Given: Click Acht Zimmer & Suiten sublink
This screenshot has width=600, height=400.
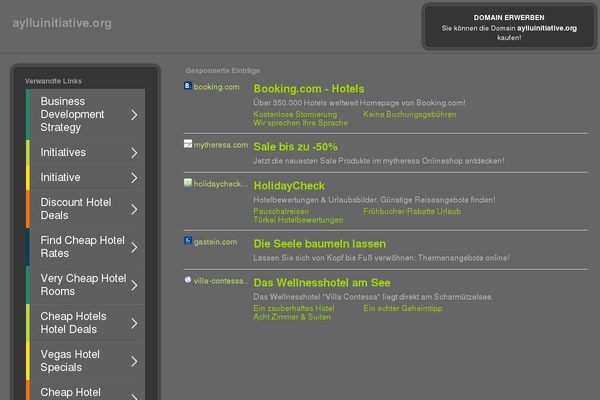Looking at the screenshot, I should tap(292, 317).
